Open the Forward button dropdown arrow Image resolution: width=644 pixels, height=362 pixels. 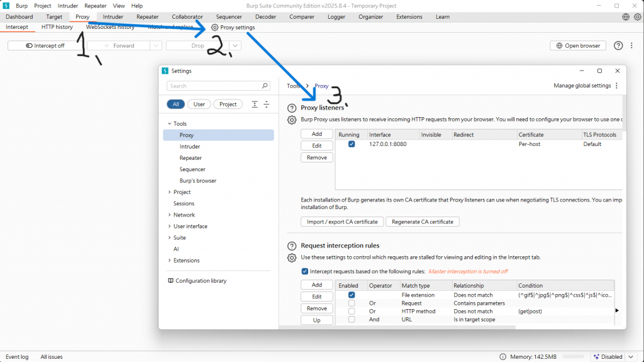(x=156, y=46)
